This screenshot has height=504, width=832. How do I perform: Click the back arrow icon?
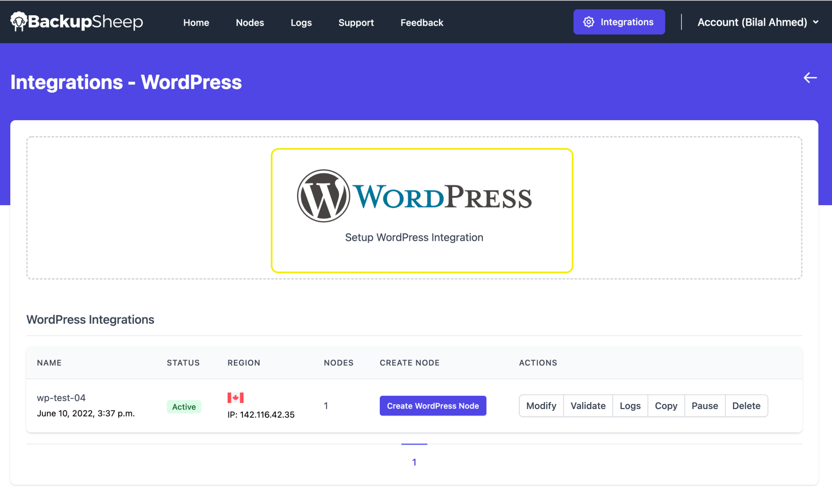click(x=810, y=78)
